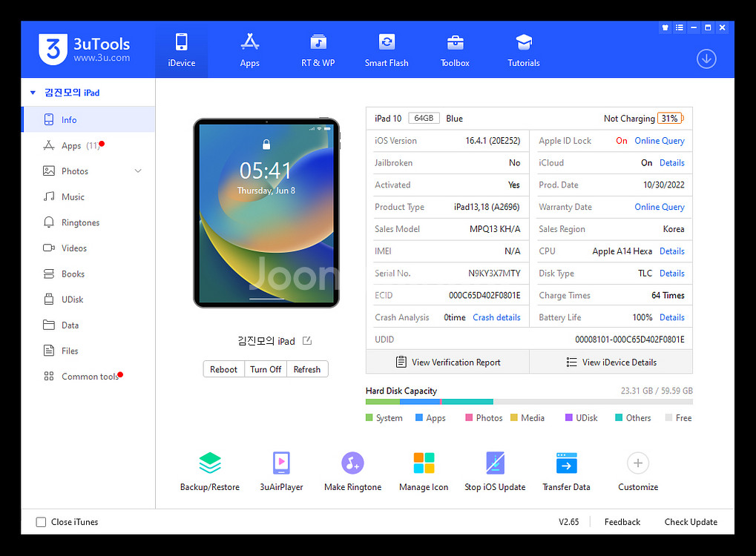
Task: Click the Hard Disk Capacity usage bar
Action: [530, 402]
